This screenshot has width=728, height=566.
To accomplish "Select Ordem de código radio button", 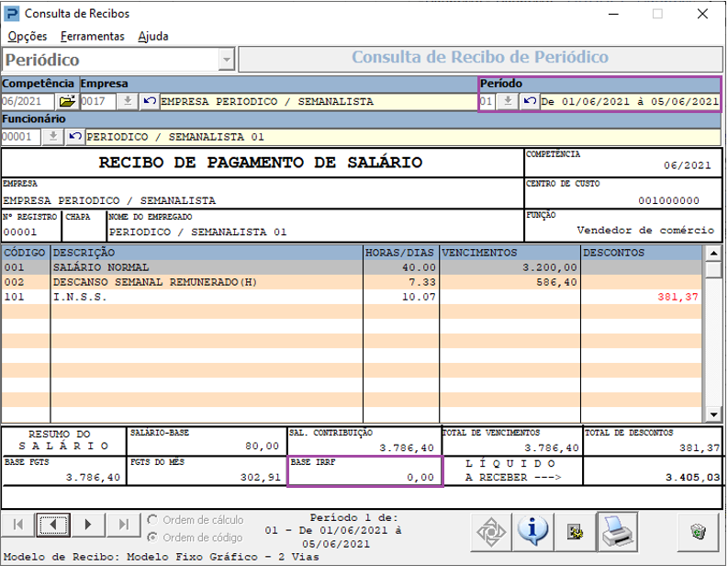I will pos(152,538).
